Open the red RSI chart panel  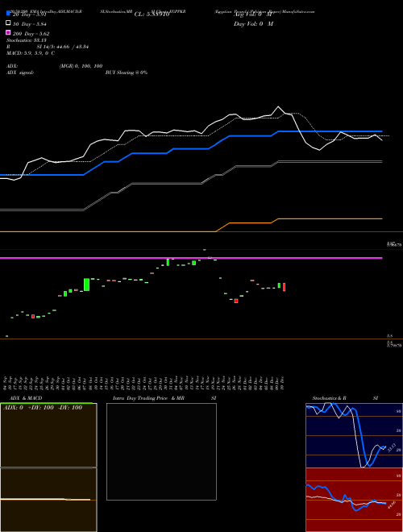(354, 500)
